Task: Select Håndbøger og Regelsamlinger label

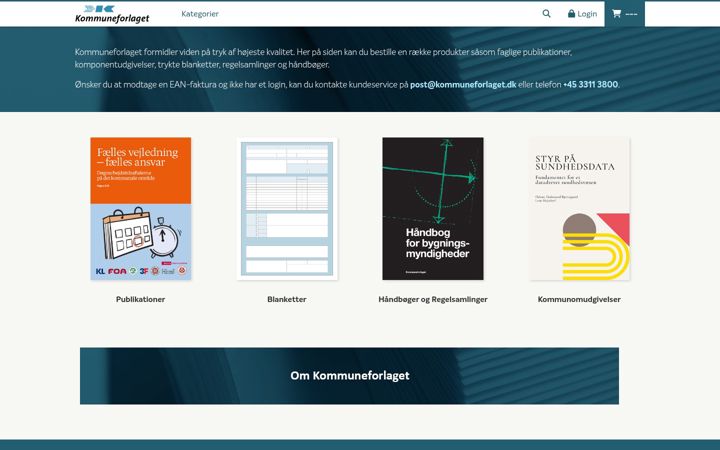Action: 433,299
